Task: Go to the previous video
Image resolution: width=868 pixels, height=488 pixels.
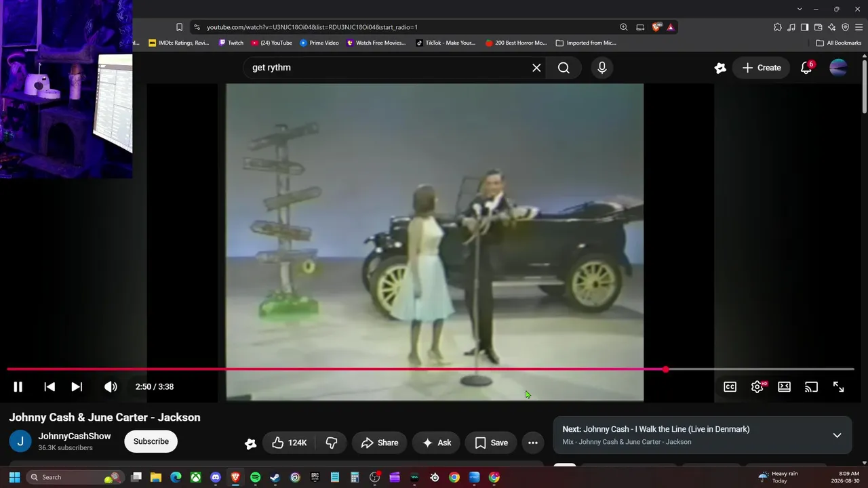Action: 50,387
